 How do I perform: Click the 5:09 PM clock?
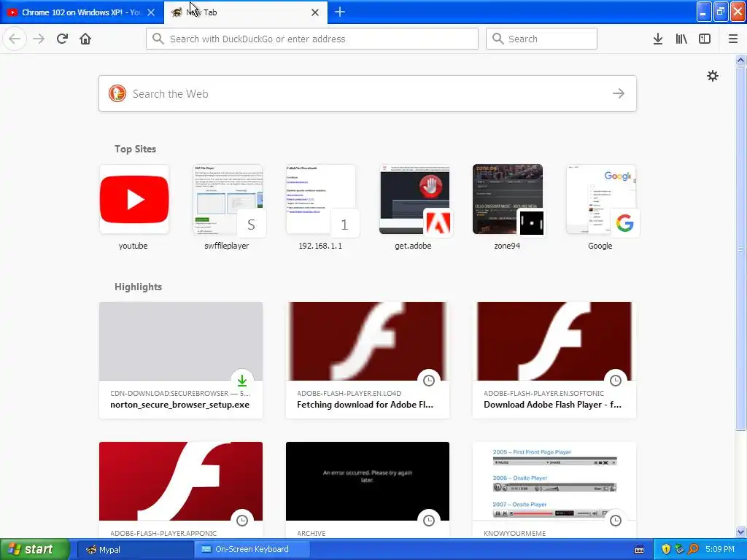click(x=720, y=549)
